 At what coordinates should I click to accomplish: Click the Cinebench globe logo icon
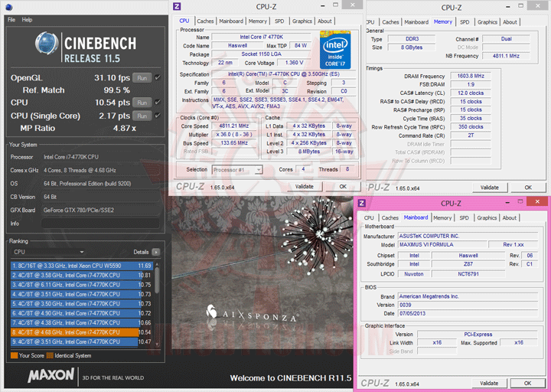coord(47,43)
